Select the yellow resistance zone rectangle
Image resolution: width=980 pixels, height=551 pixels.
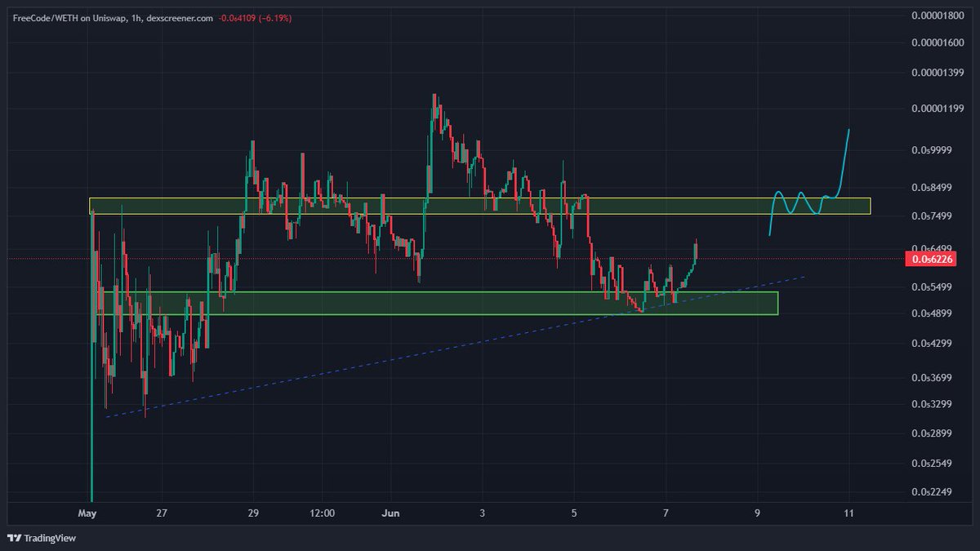480,206
